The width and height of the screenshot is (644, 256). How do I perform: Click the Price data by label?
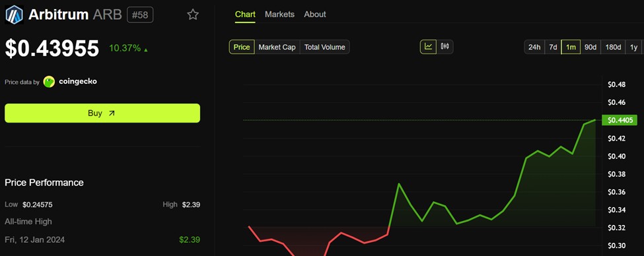pos(22,82)
